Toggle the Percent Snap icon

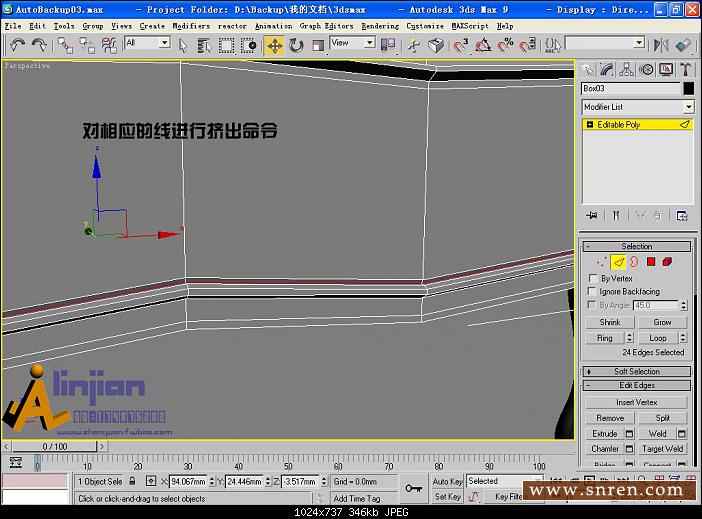(x=505, y=45)
